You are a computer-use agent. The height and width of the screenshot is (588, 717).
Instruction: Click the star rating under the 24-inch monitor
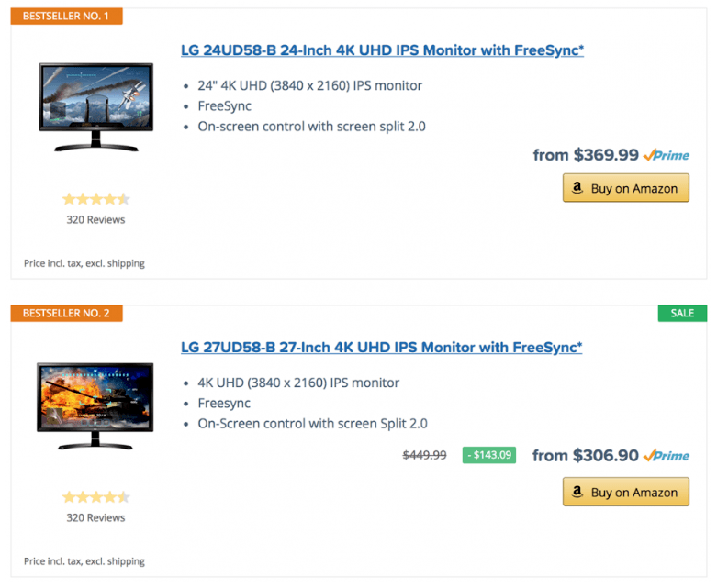click(95, 199)
